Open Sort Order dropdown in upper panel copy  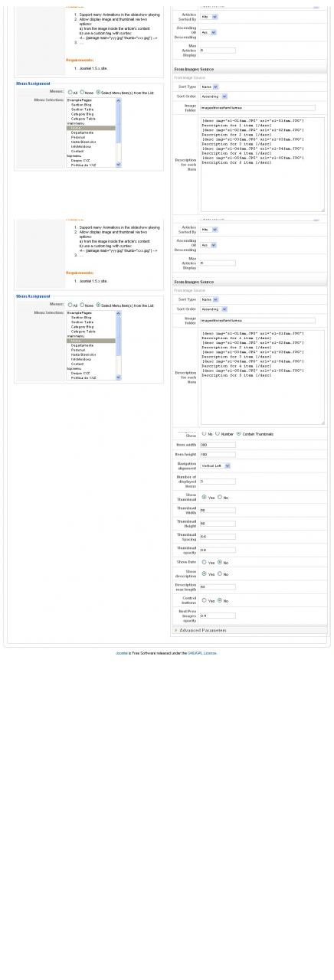pyautogui.click(x=214, y=96)
